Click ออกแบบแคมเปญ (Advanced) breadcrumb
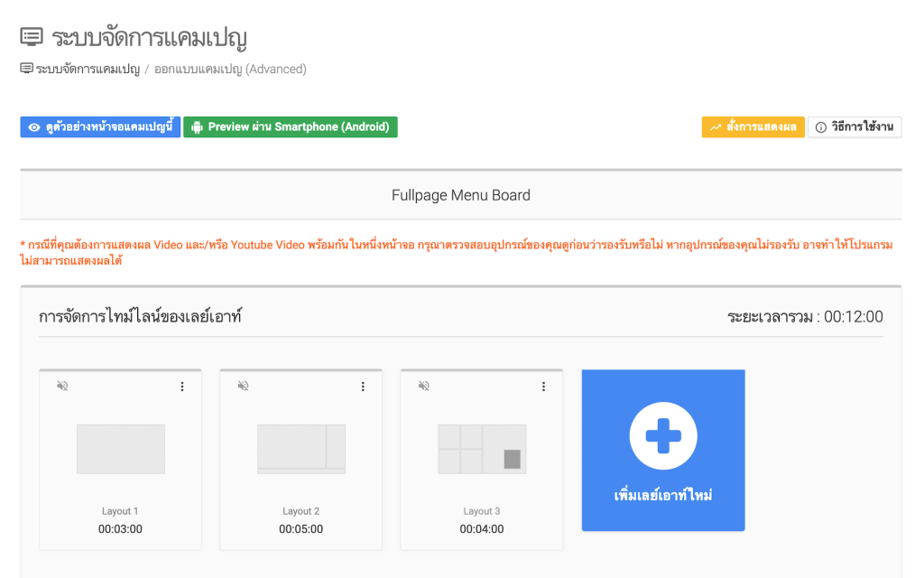924x578 pixels. 230,69
